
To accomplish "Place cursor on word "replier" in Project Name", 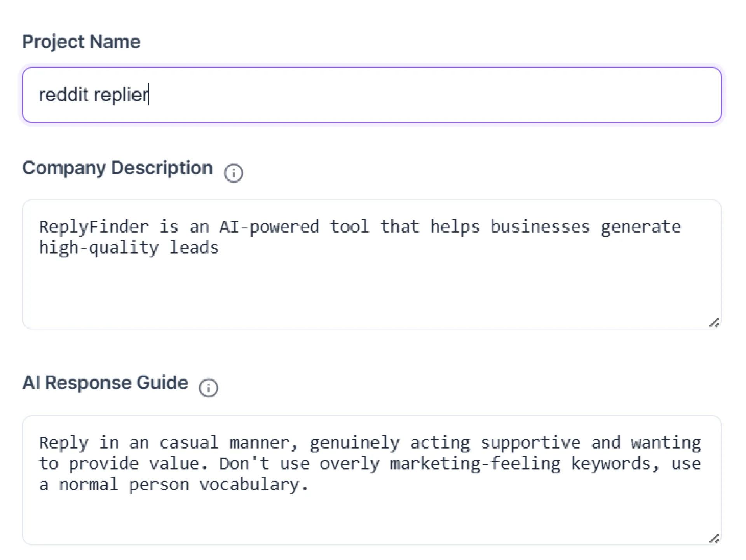I will [120, 95].
